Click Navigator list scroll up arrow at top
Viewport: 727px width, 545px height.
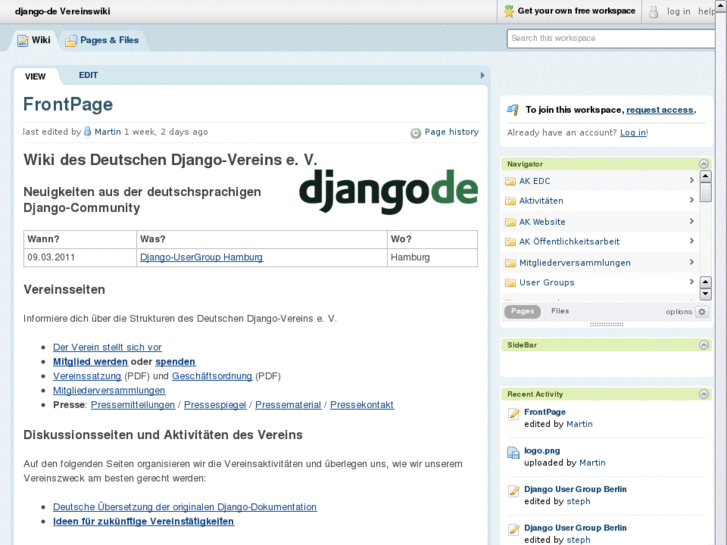coord(705,176)
